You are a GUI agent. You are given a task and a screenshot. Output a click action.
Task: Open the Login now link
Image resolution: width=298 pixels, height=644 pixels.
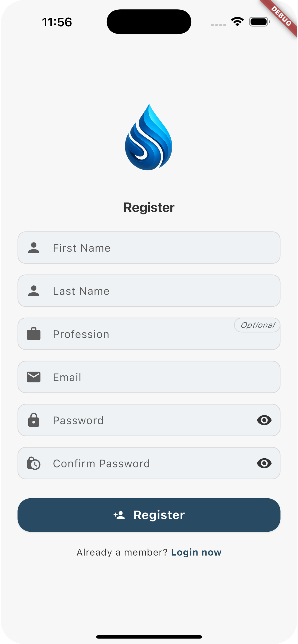click(196, 552)
